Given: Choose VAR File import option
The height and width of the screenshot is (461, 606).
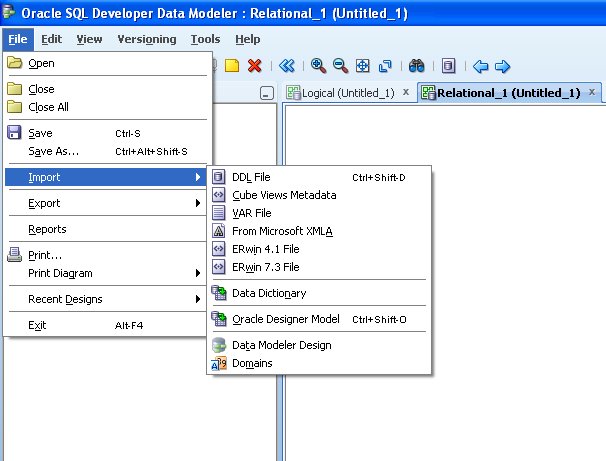Looking at the screenshot, I should 319,213.
